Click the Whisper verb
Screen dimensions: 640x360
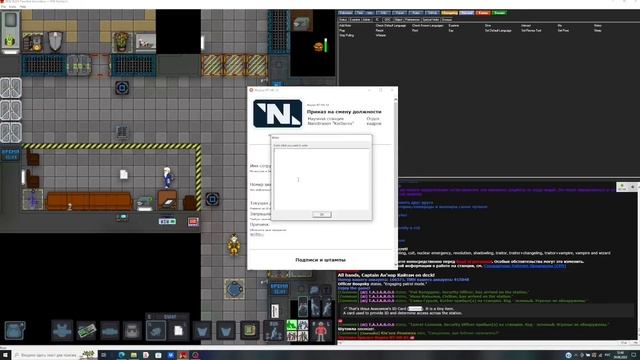(381, 35)
